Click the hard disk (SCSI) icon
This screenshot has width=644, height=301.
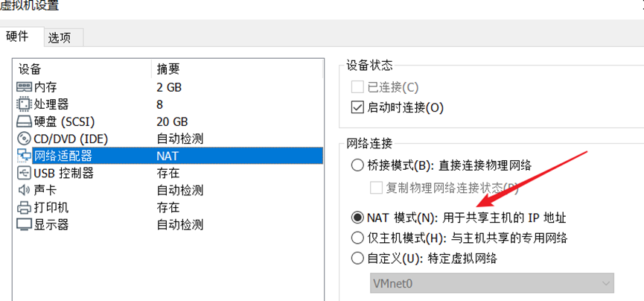[24, 121]
